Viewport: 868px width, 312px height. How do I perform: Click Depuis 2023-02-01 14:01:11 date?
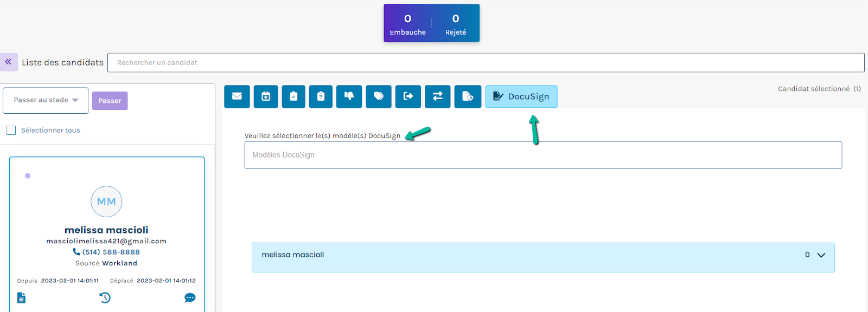(58, 281)
